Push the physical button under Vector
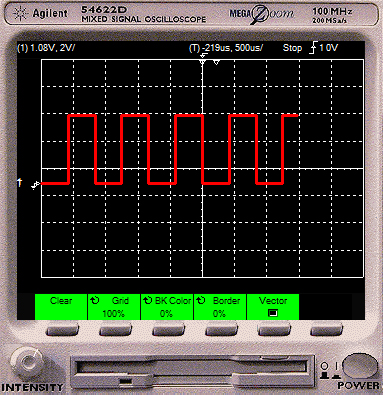Viewport: 383px width, 395px height. click(274, 331)
